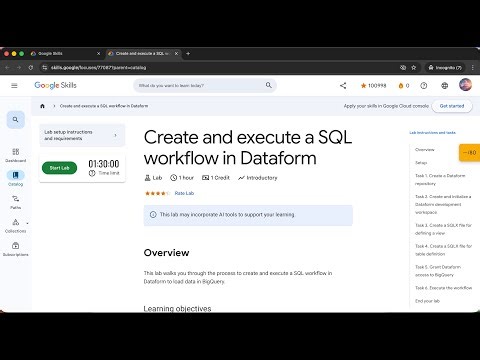Open the Chrome three-dot menu
Screen dimensions: 480x360
(x=473, y=67)
